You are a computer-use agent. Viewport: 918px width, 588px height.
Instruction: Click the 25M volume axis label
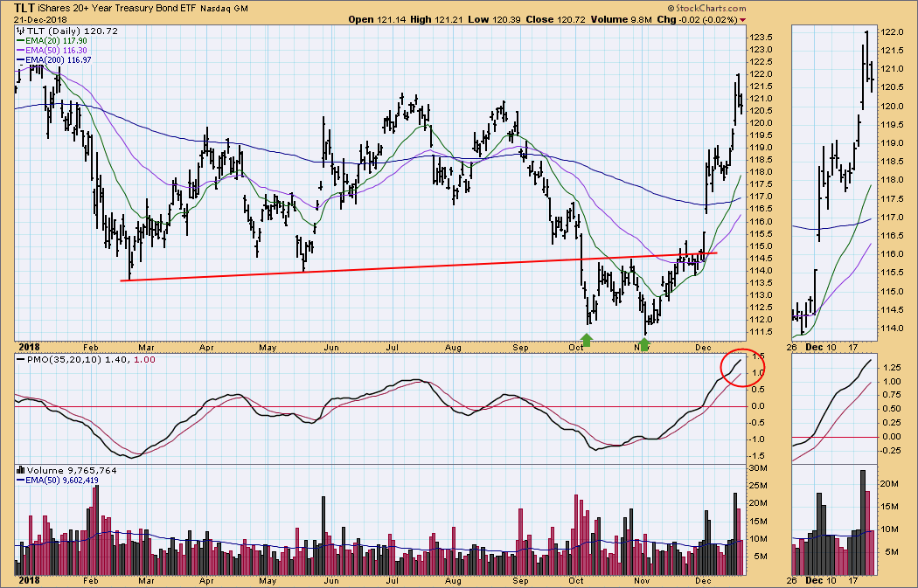point(758,486)
